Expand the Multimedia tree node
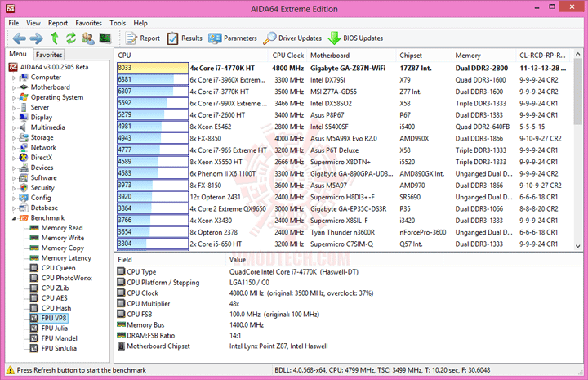The height and width of the screenshot is (380, 588). (x=14, y=128)
